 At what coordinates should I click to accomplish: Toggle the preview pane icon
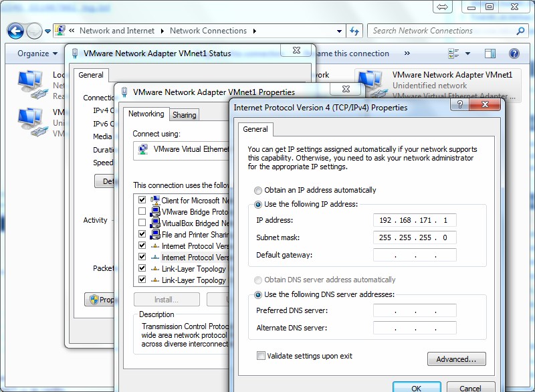tap(490, 54)
